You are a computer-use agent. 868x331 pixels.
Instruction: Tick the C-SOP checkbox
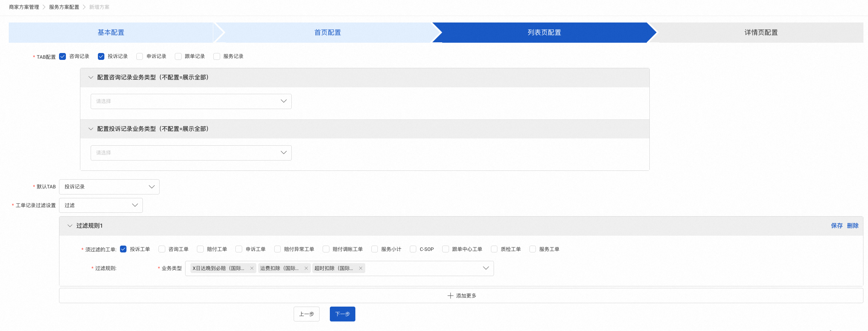click(413, 249)
